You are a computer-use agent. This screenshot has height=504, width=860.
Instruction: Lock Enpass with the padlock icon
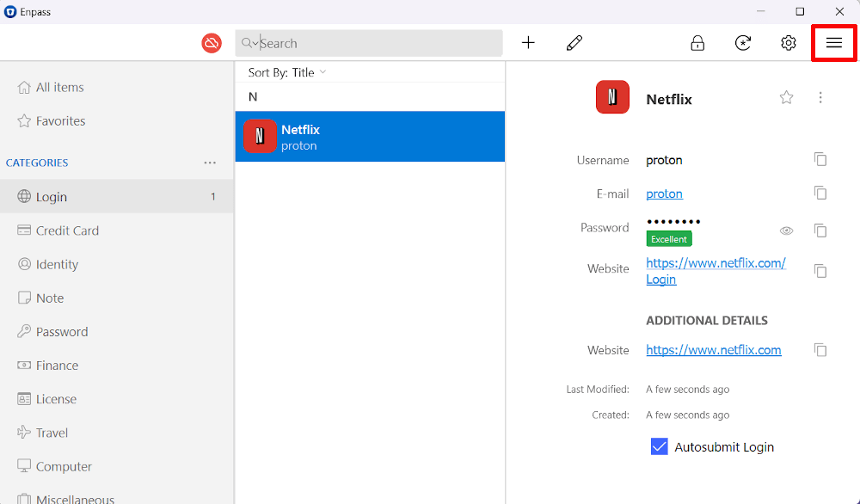pyautogui.click(x=697, y=43)
